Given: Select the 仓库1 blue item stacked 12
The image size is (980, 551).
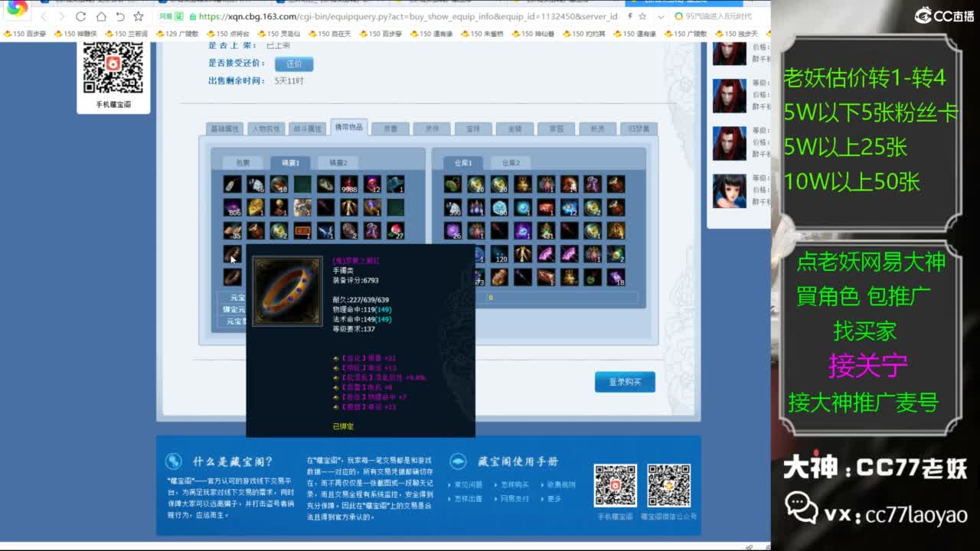Looking at the screenshot, I should pyautogui.click(x=569, y=207).
